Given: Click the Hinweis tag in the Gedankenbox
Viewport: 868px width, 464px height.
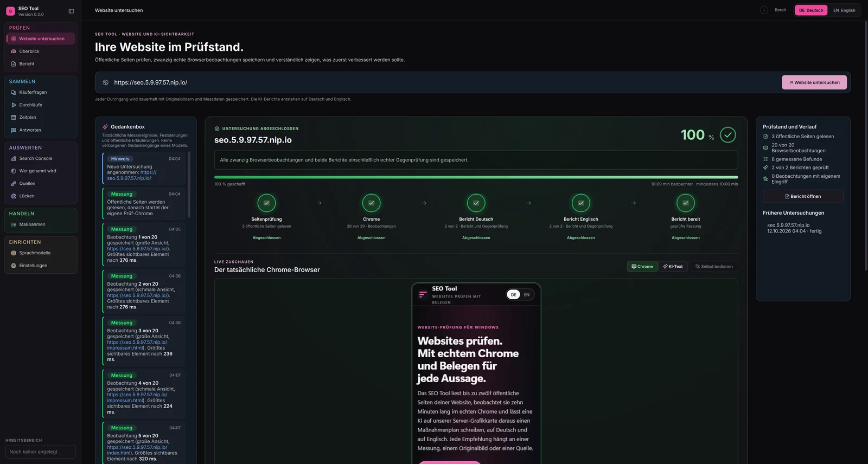Looking at the screenshot, I should [120, 159].
